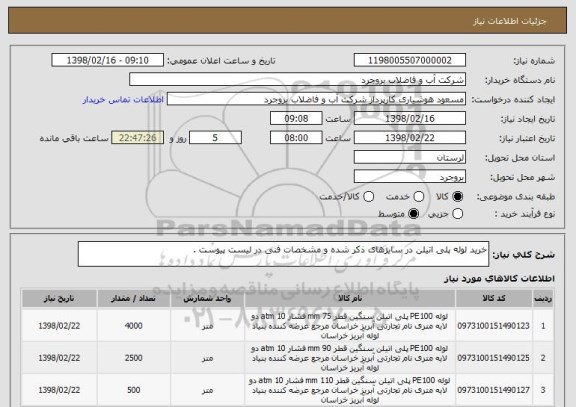Click the 'ردیف' column header

(543, 298)
